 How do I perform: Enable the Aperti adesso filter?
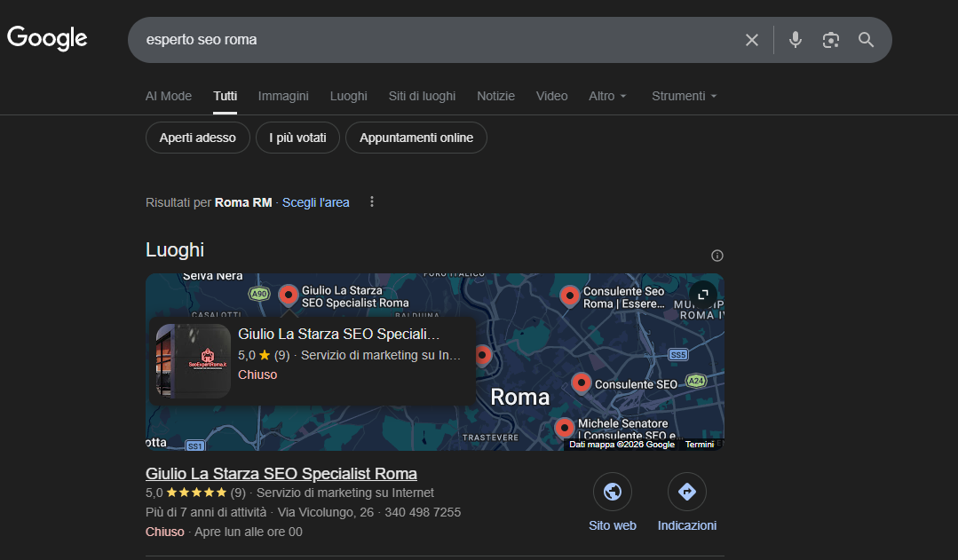pyautogui.click(x=197, y=138)
